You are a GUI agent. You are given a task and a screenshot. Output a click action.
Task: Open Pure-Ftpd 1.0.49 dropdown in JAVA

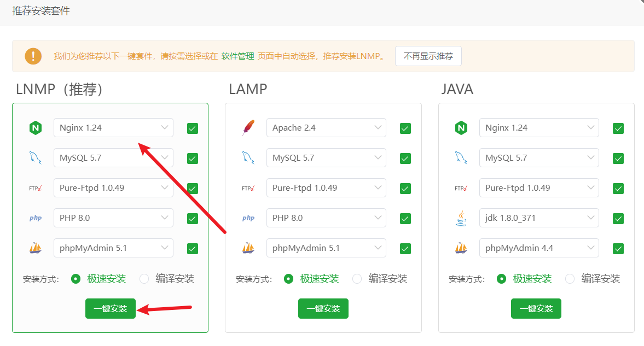539,187
